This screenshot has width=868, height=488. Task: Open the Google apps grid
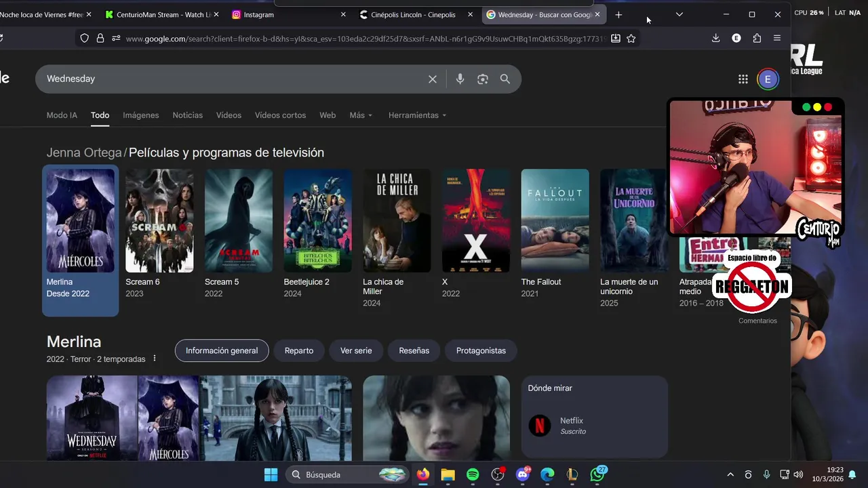[743, 79]
